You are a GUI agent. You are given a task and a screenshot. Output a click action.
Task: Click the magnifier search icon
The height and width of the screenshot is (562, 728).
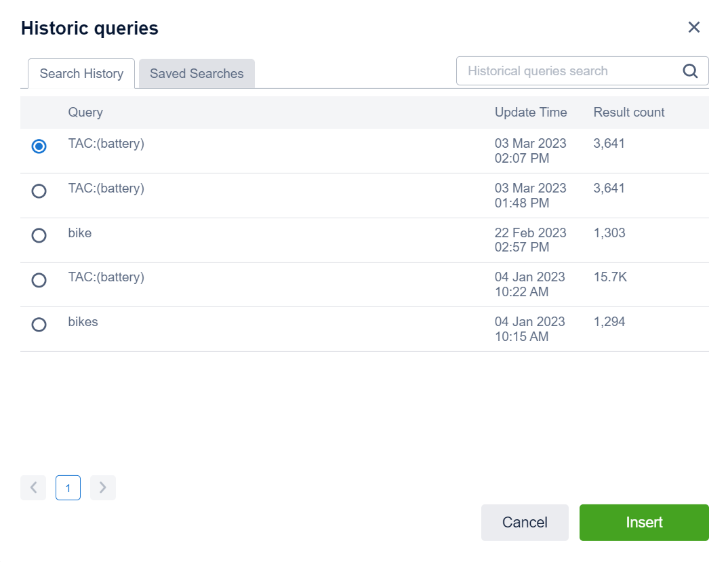click(690, 71)
